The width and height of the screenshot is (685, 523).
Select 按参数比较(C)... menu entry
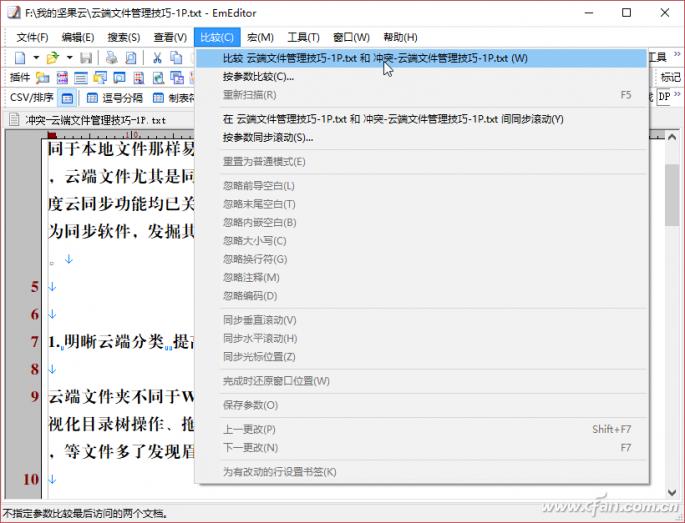coord(258,76)
